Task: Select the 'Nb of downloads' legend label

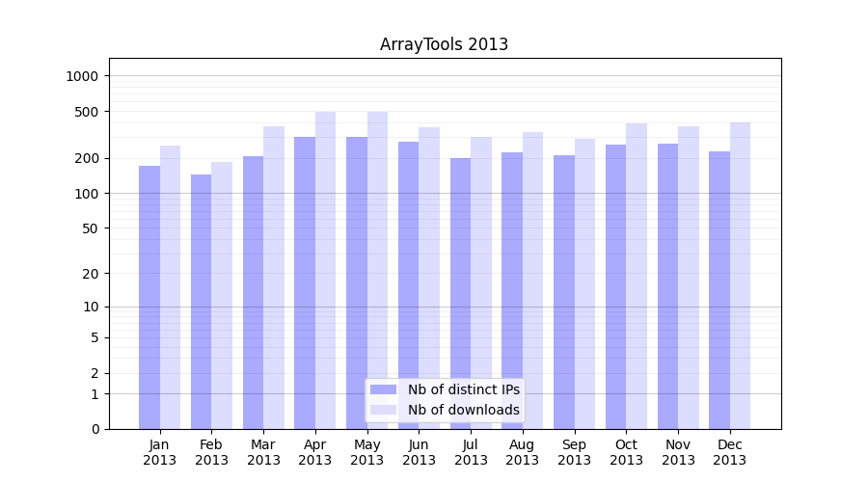Action: tap(463, 410)
